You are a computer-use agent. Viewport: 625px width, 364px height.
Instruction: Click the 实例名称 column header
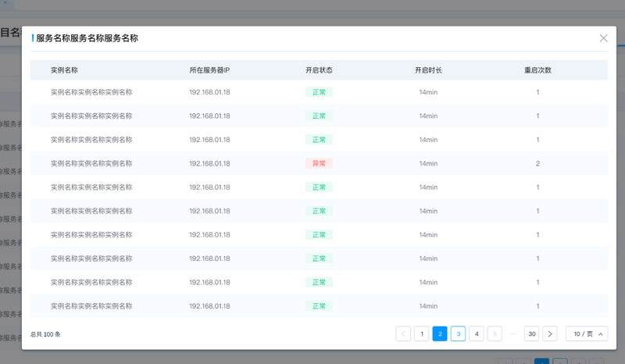64,70
